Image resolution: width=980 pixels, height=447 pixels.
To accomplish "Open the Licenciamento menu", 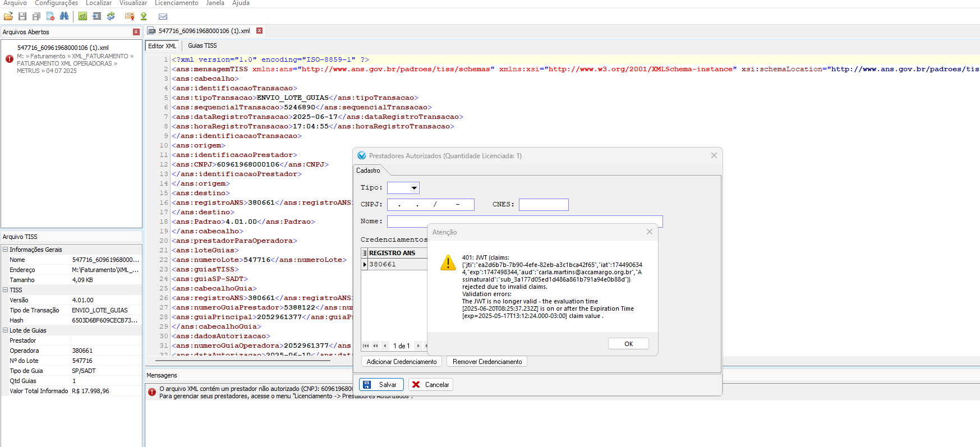I will [177, 3].
